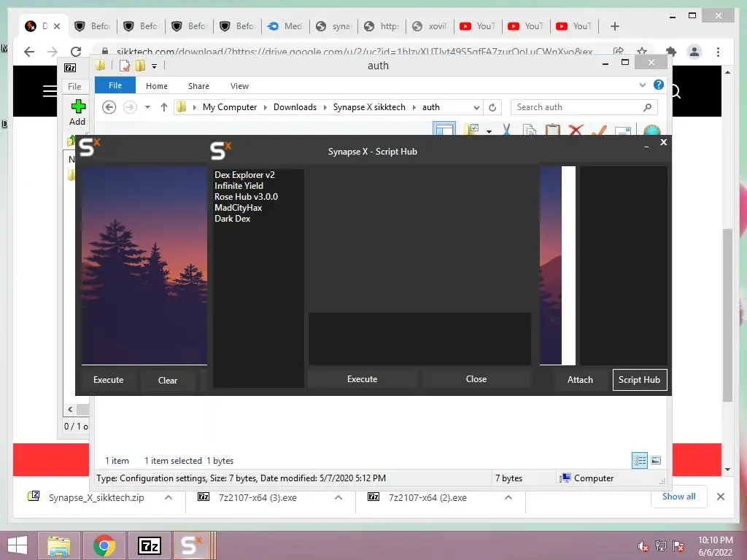Select Rose Hub v3.0.0 script

pos(246,197)
